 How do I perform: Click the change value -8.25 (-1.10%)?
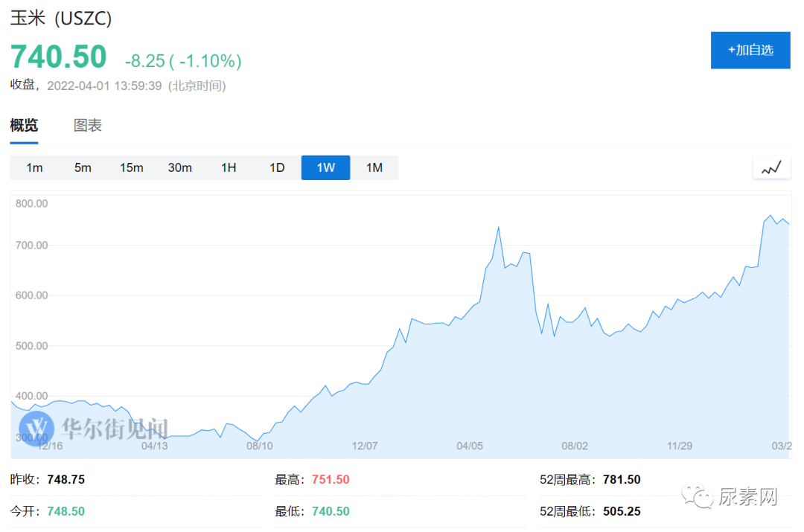(183, 61)
